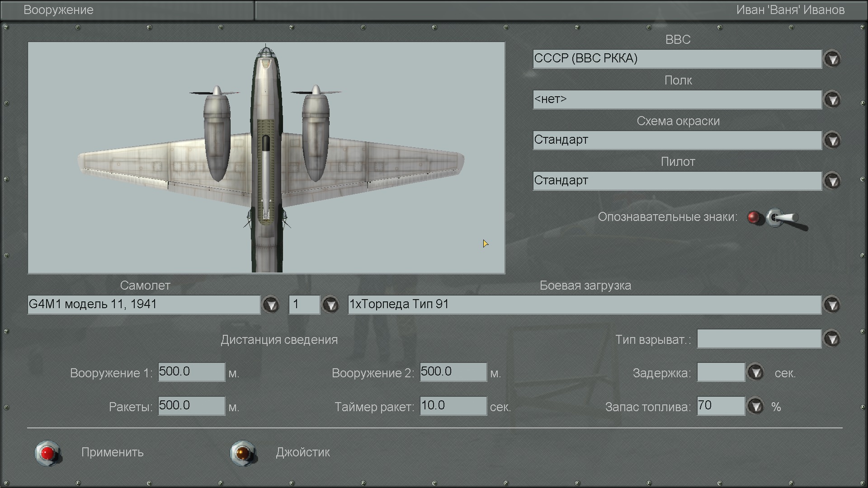
Task: Click the Иван 'Ваня' Иванов header bar
Action: pyautogui.click(x=790, y=10)
